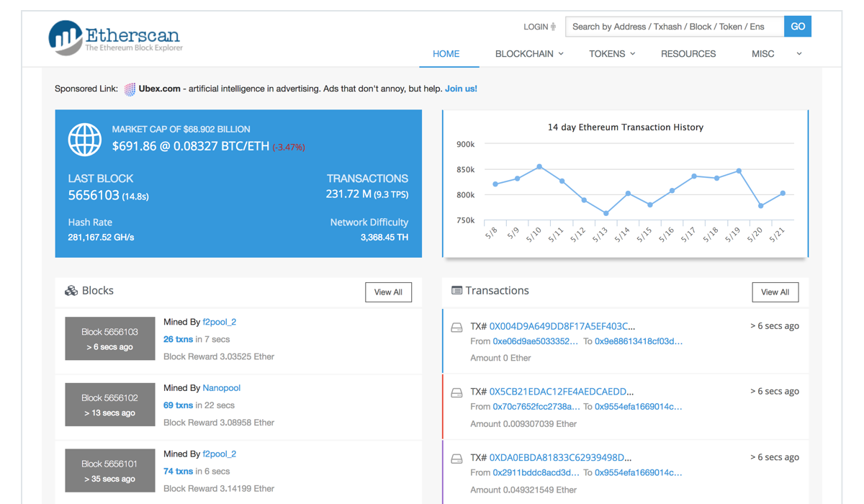Open the RESOURCES menu item

[x=688, y=54]
